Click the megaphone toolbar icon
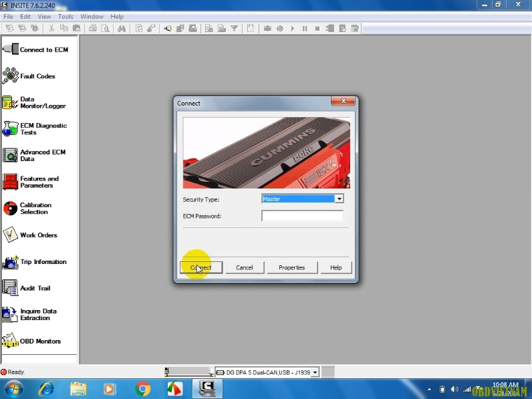 (168, 29)
